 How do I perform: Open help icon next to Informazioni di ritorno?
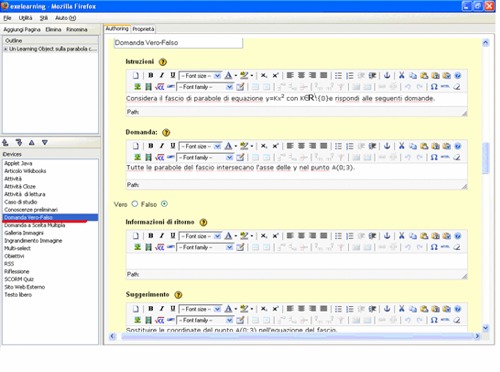point(203,222)
